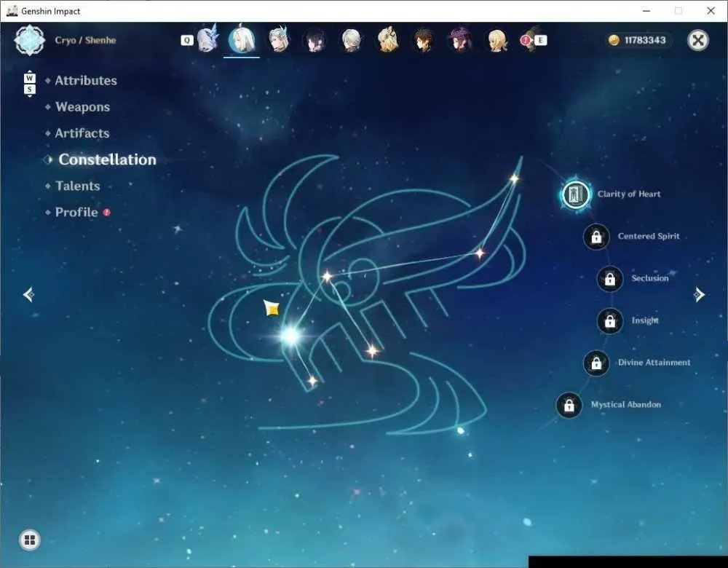
Task: Select the locked Seclusion constellation node
Action: point(609,279)
